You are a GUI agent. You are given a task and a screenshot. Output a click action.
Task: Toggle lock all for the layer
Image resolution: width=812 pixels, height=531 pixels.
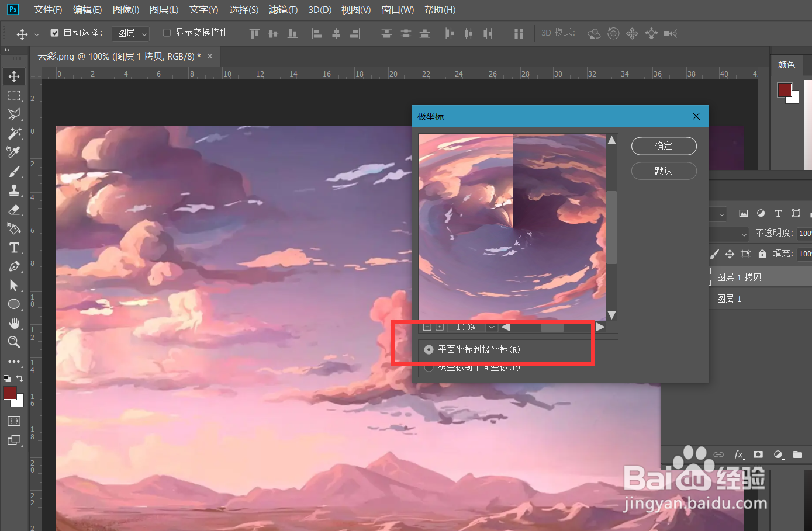click(762, 254)
